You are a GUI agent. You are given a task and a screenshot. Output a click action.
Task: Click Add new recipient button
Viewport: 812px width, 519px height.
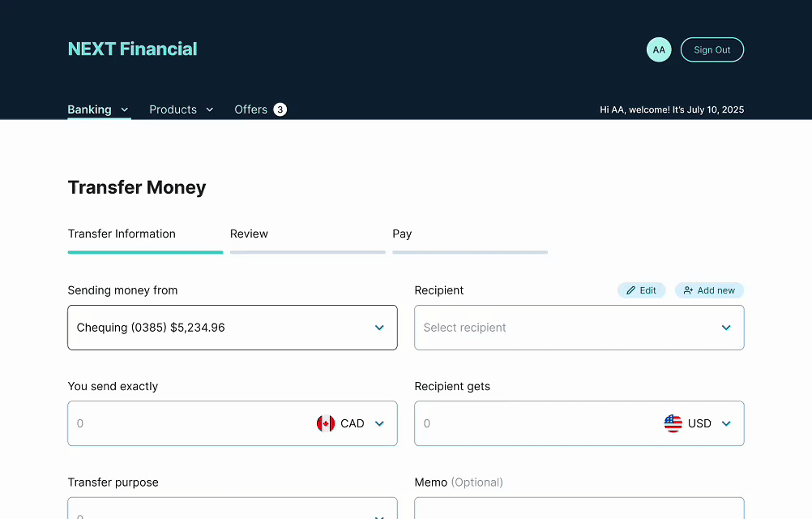(x=709, y=290)
